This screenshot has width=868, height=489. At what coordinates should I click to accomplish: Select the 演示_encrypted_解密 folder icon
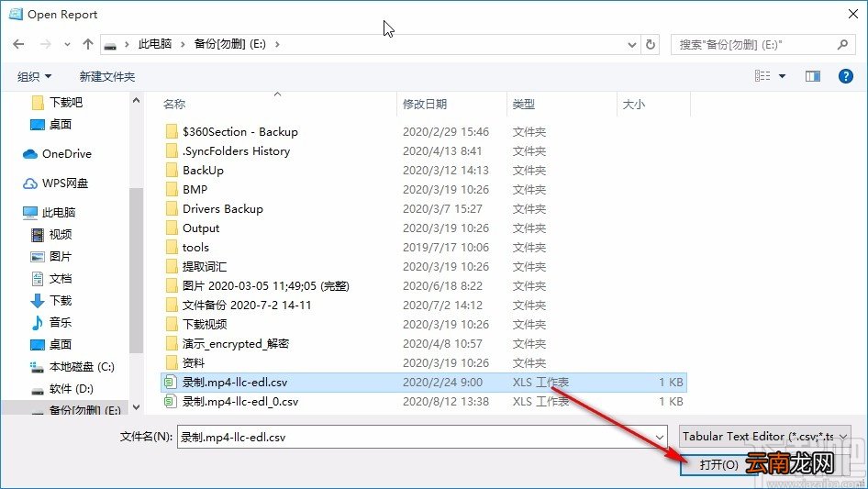(172, 344)
